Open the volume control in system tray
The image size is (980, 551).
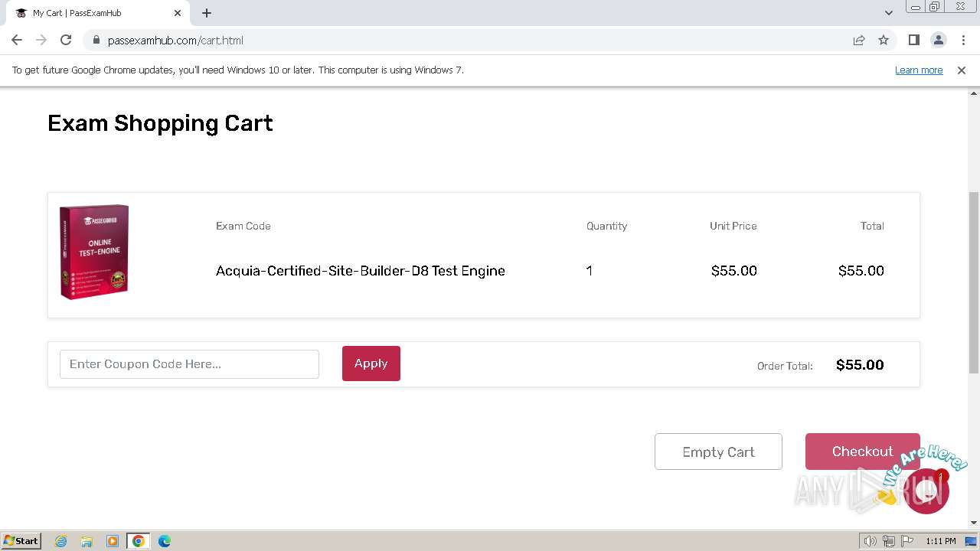pyautogui.click(x=870, y=541)
